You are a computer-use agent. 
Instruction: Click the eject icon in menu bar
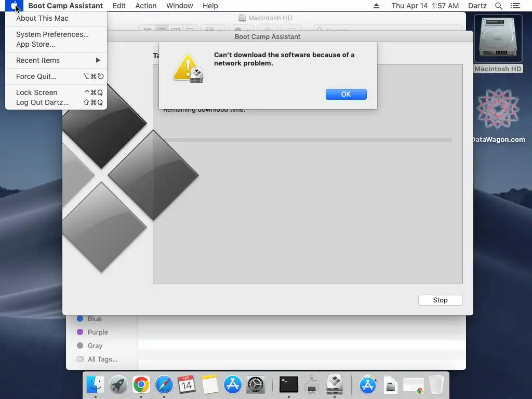tap(376, 6)
